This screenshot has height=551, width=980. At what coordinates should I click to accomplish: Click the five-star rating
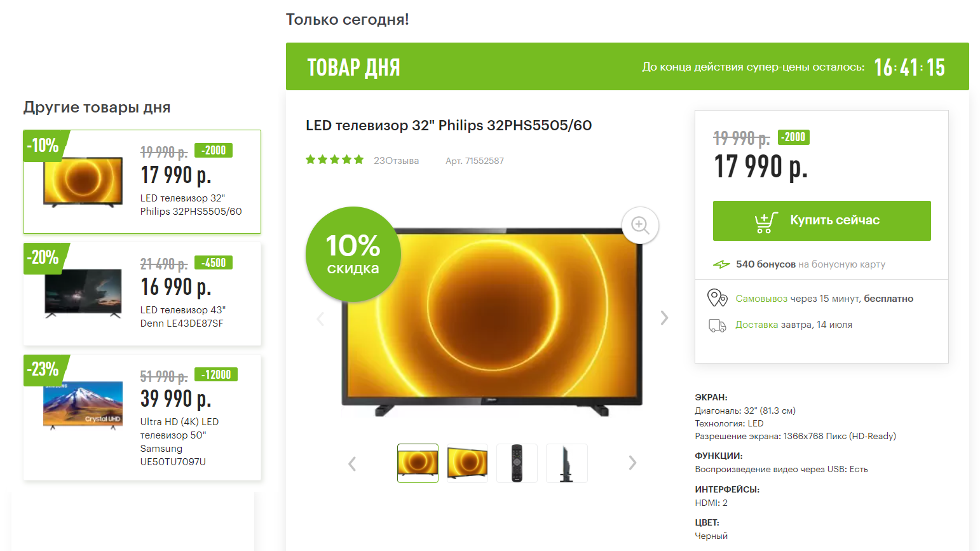[x=335, y=160]
